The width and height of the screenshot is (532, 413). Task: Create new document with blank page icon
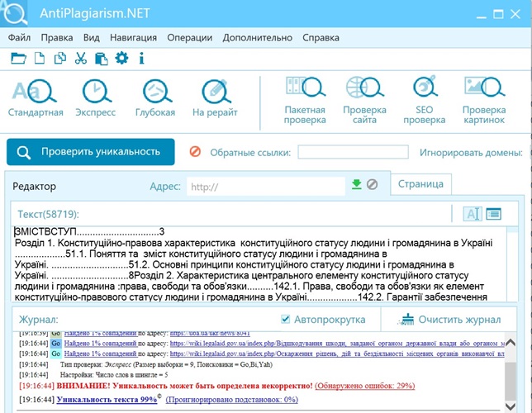click(x=40, y=59)
